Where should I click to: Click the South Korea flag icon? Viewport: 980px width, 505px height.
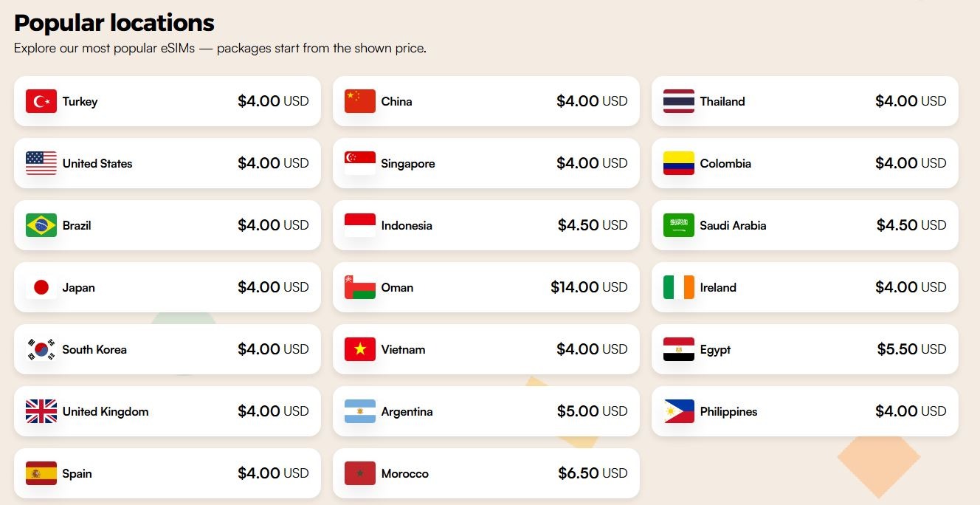coord(41,349)
